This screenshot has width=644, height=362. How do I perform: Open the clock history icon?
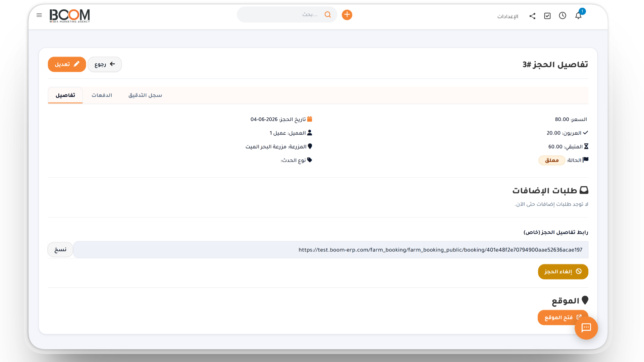click(x=562, y=15)
